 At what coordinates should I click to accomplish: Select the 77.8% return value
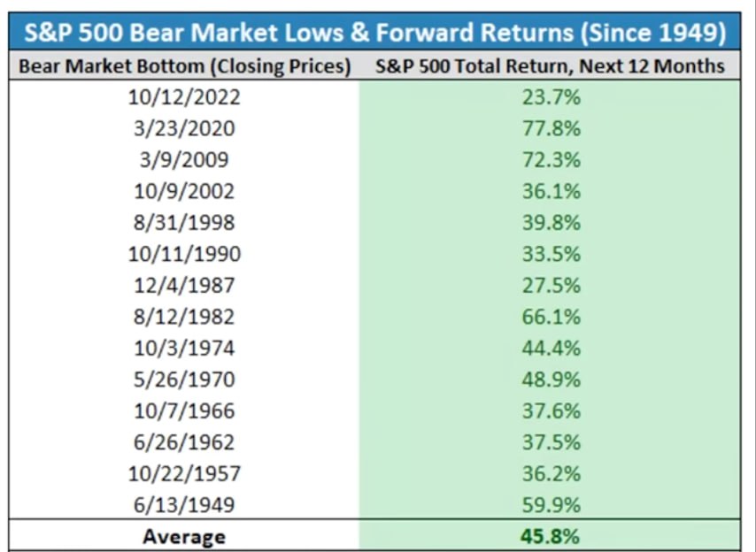550,128
